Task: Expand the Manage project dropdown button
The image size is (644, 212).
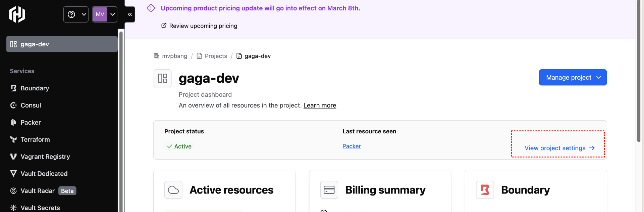Action: point(573,78)
